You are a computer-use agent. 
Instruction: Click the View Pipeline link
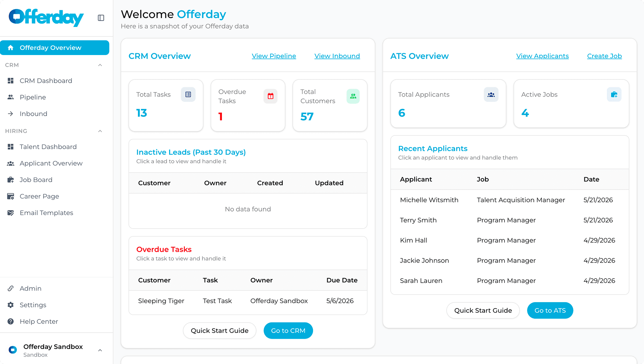point(274,56)
